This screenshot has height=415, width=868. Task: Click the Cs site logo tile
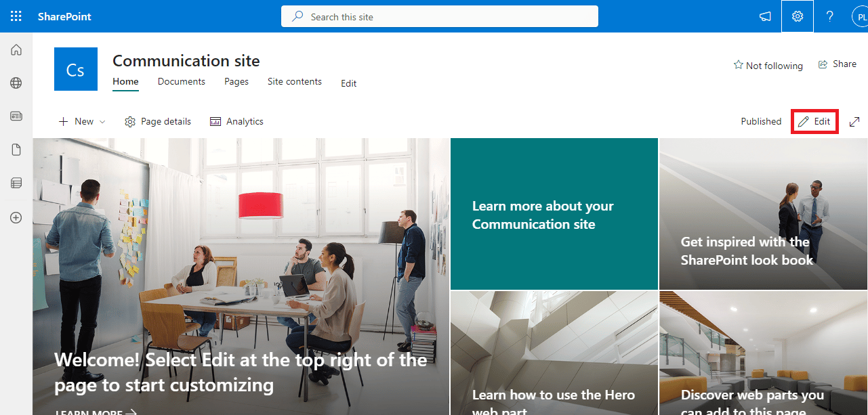pos(76,69)
